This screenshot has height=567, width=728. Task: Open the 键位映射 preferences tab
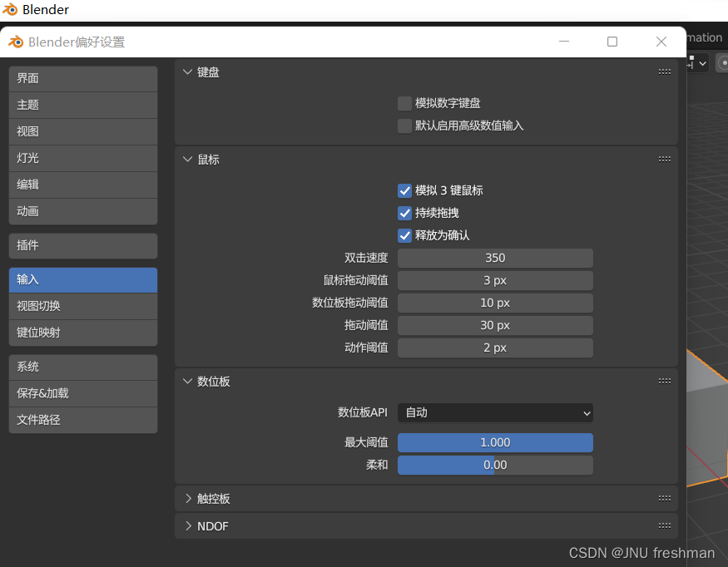click(x=83, y=333)
